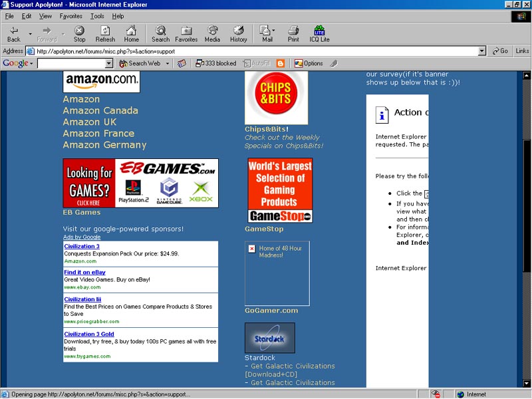Click the EB Games banner image
The width and height of the screenshot is (532, 399).
pyautogui.click(x=140, y=183)
